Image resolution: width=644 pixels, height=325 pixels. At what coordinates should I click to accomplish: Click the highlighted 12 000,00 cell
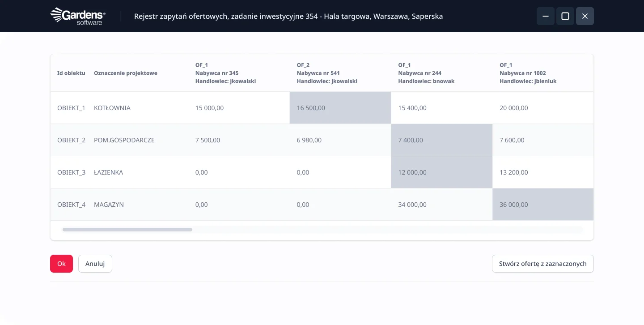(441, 172)
